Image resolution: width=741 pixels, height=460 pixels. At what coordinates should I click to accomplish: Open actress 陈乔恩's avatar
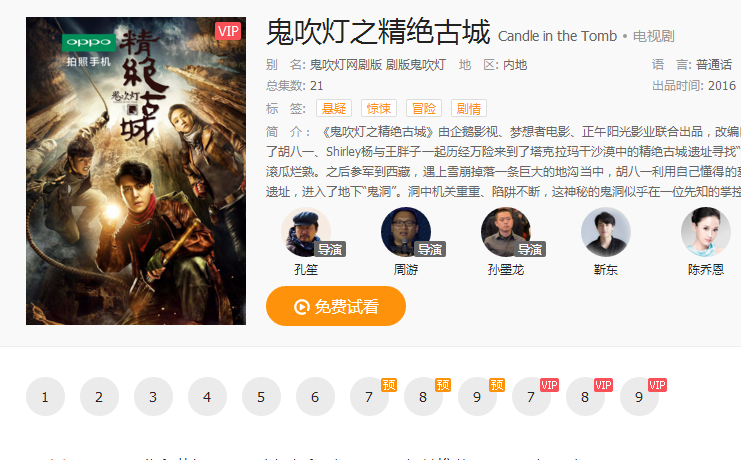tap(706, 232)
